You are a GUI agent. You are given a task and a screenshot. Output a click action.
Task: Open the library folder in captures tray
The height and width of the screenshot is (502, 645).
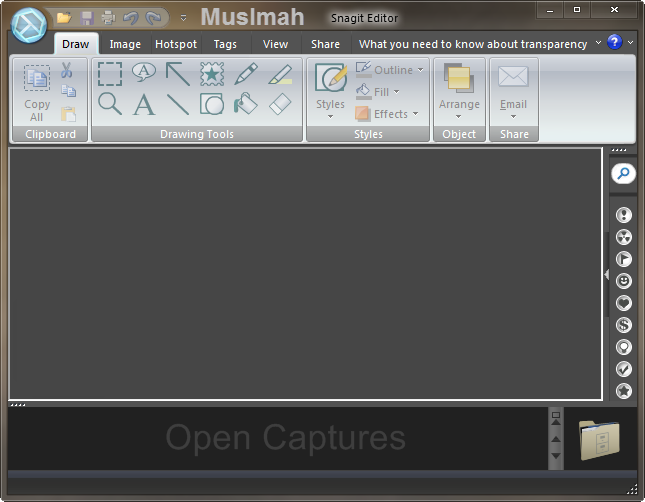coord(599,438)
